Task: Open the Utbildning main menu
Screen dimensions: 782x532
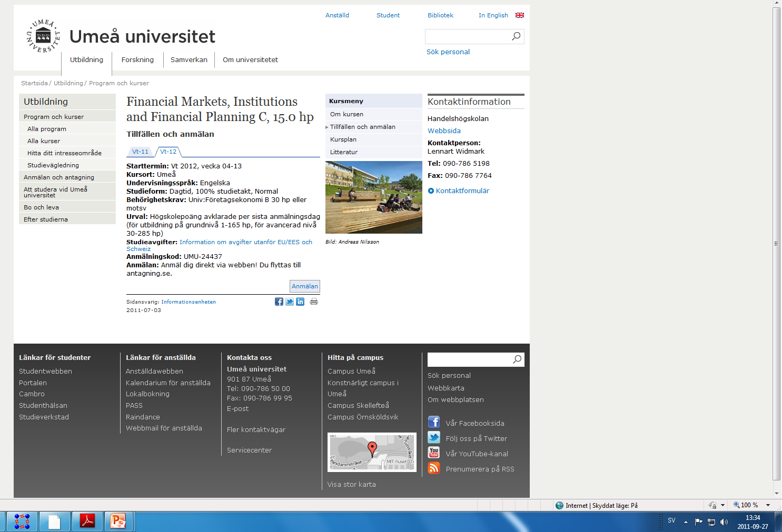Action: [x=86, y=60]
